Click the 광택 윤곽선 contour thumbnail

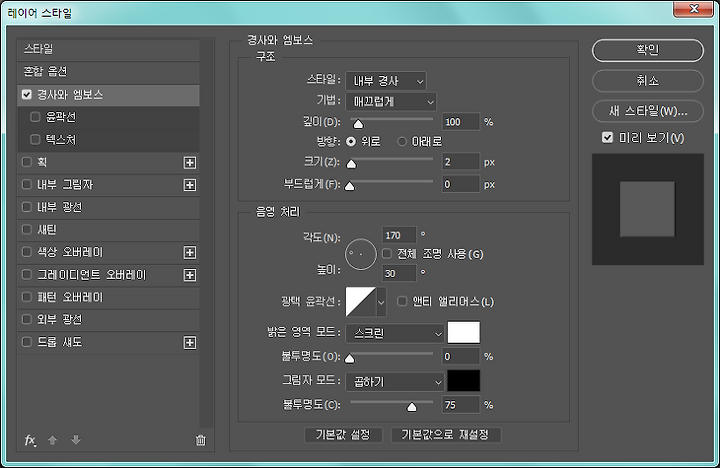[x=360, y=302]
